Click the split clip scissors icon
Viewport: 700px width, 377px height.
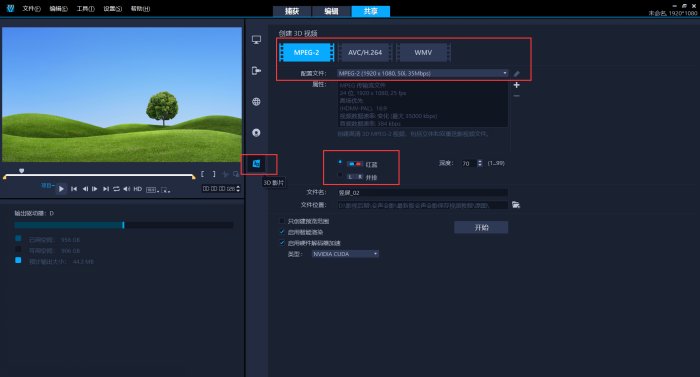pyautogui.click(x=226, y=174)
